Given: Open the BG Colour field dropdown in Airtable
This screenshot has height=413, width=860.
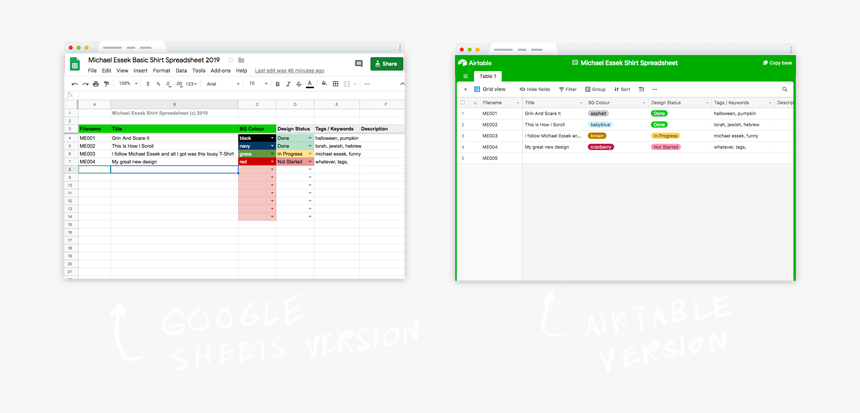Looking at the screenshot, I should tap(643, 103).
